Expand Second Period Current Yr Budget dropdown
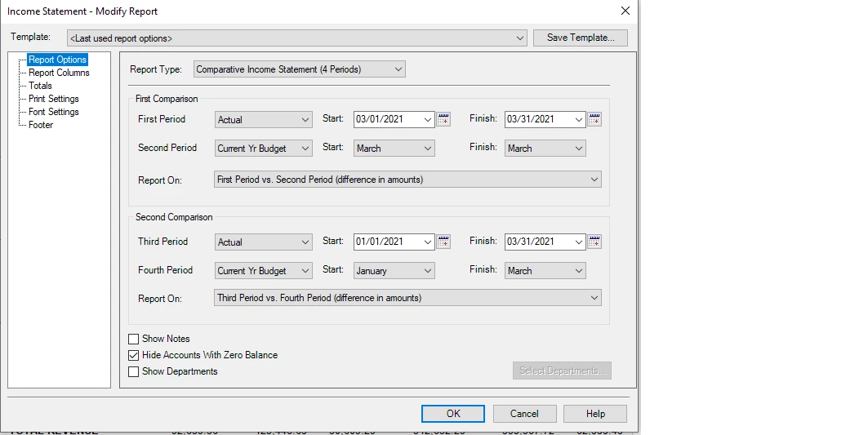The height and width of the screenshot is (435, 868). click(264, 149)
